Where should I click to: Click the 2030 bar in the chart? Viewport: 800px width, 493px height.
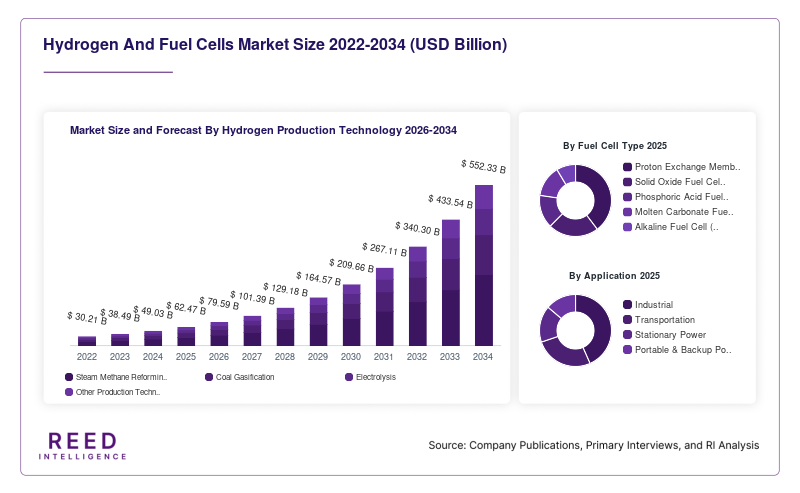point(352,315)
